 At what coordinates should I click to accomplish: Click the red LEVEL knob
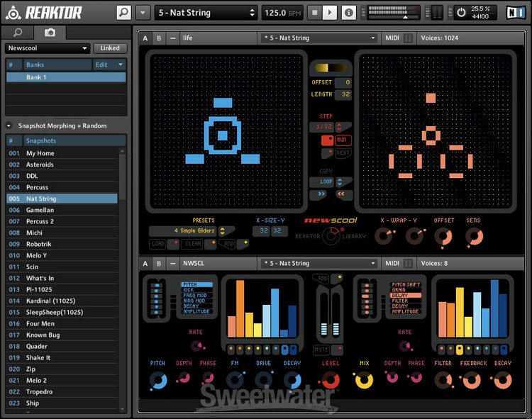(x=330, y=381)
